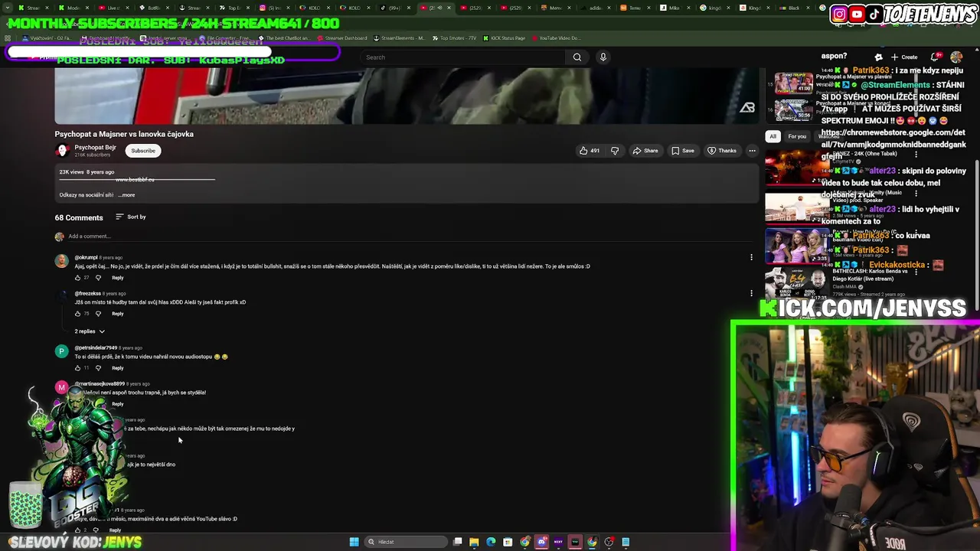This screenshot has height=551, width=980.
Task: Open Notepad from the taskbar
Action: point(626,542)
